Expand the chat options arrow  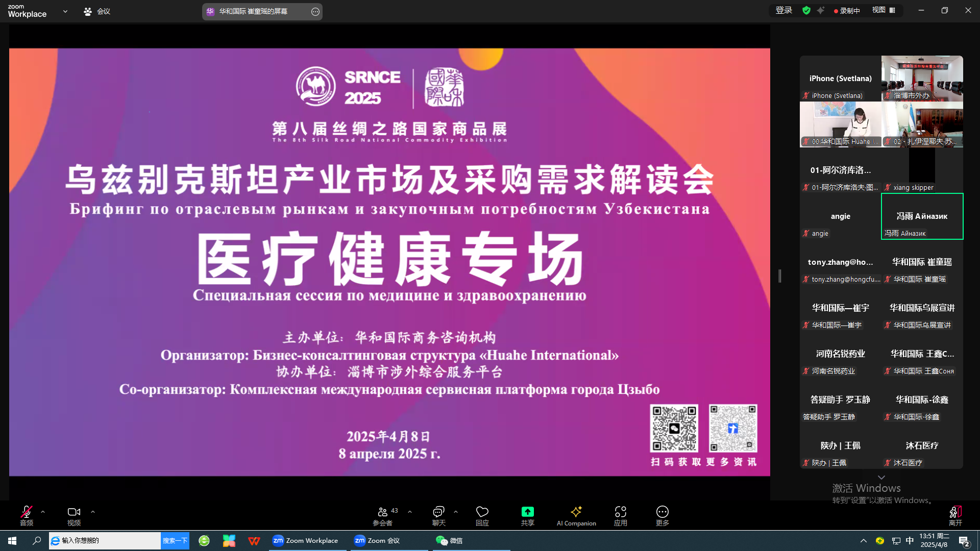point(456,511)
